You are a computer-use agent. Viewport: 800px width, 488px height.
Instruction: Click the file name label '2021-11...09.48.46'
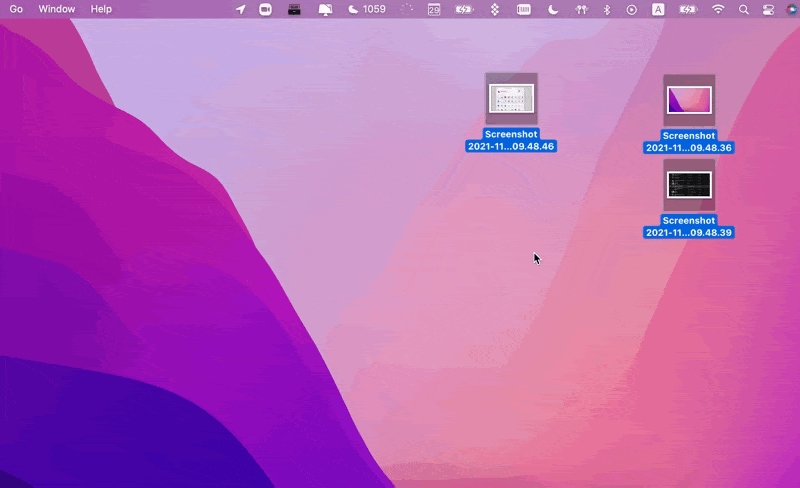511,147
